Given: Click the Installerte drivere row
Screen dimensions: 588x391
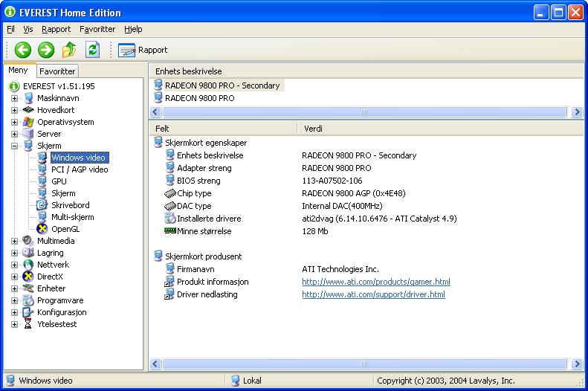Looking at the screenshot, I should point(311,219).
